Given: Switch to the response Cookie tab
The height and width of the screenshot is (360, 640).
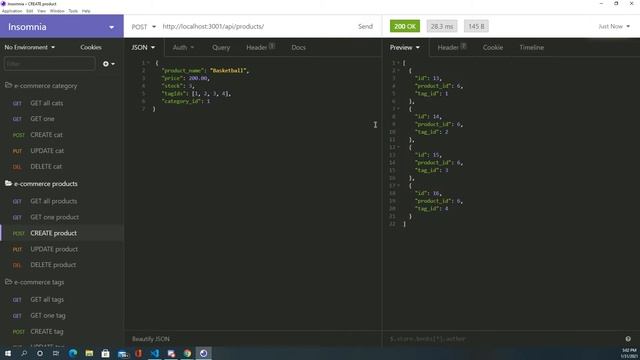Looking at the screenshot, I should pos(493,47).
